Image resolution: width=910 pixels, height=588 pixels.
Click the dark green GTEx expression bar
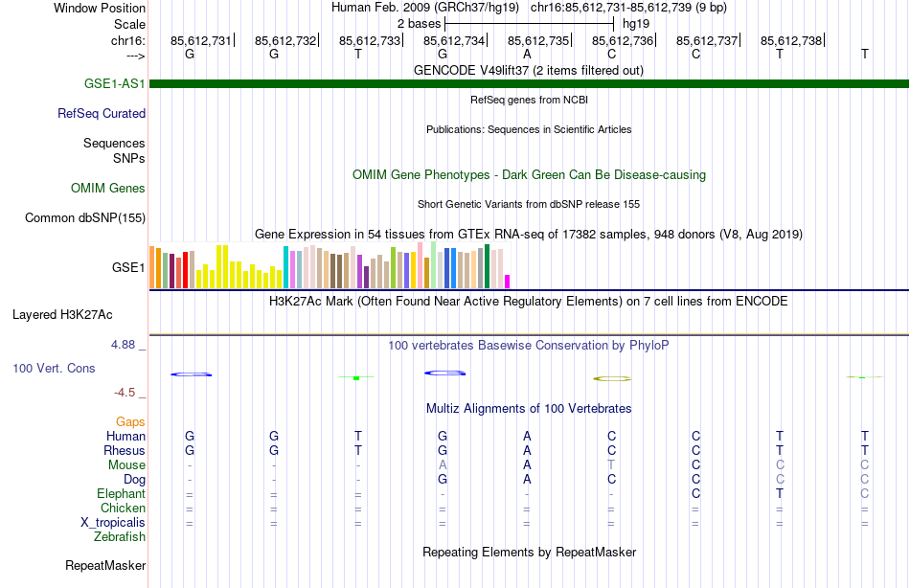(488, 266)
